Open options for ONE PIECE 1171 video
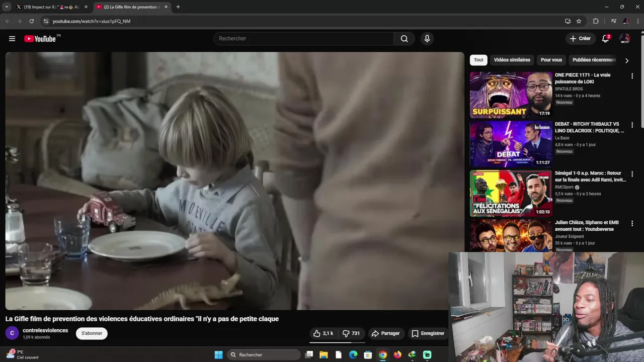 [632, 76]
